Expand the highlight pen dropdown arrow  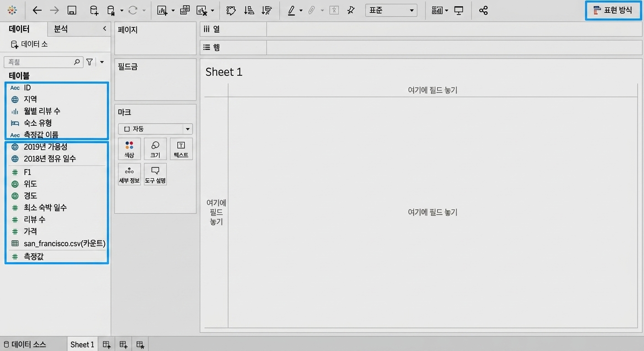[301, 11]
